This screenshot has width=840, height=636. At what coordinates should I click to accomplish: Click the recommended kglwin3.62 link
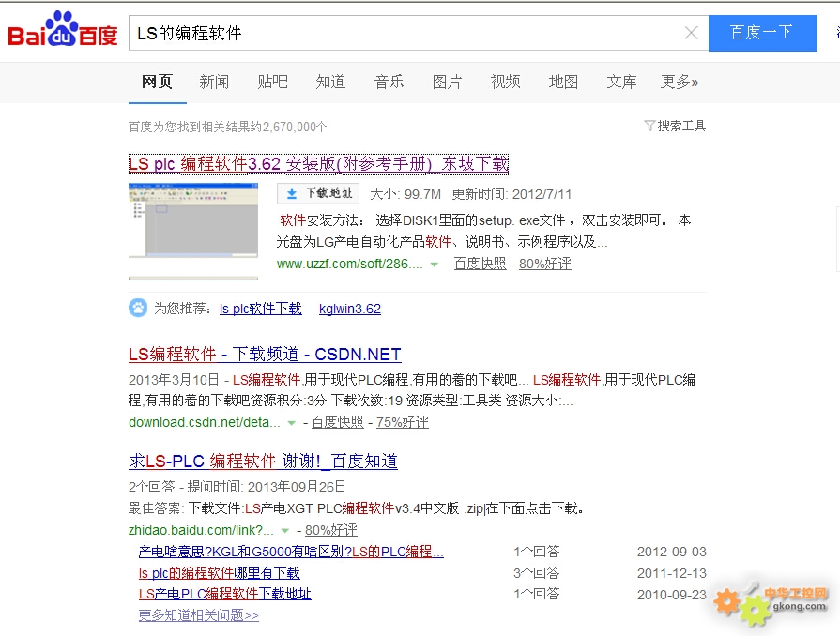[350, 309]
